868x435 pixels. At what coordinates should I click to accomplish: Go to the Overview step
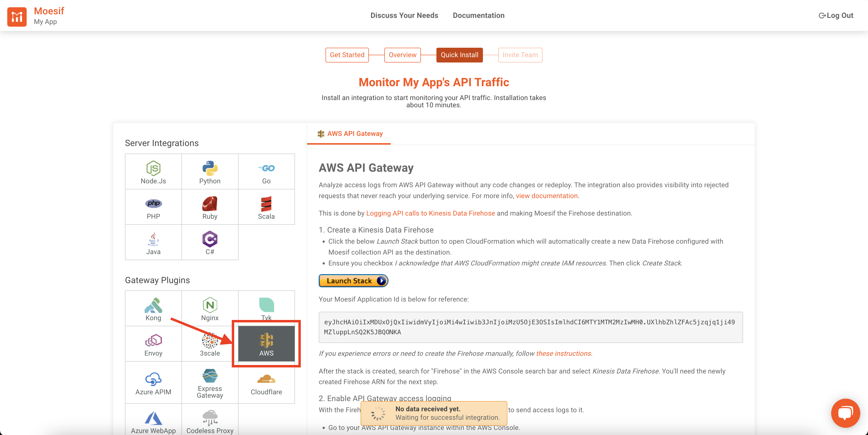click(402, 55)
